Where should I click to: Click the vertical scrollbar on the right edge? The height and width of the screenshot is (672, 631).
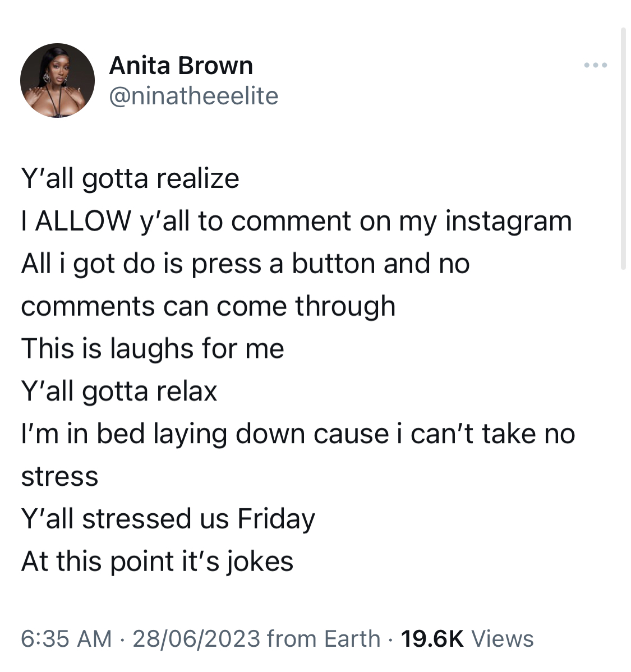pyautogui.click(x=623, y=149)
